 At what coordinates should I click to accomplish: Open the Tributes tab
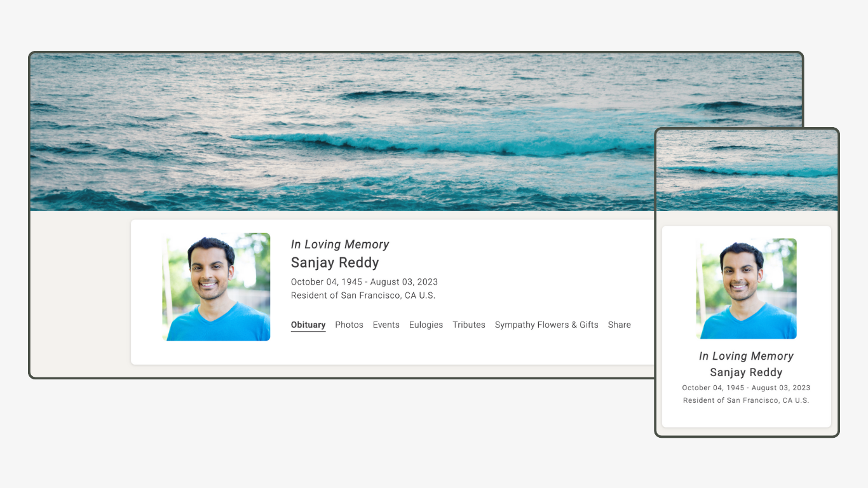tap(469, 325)
